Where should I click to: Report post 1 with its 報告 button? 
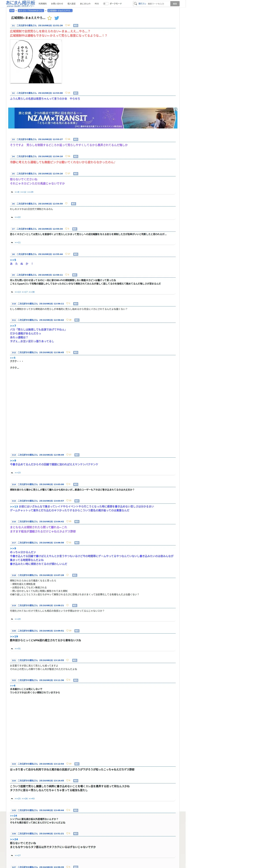[x=76, y=25]
